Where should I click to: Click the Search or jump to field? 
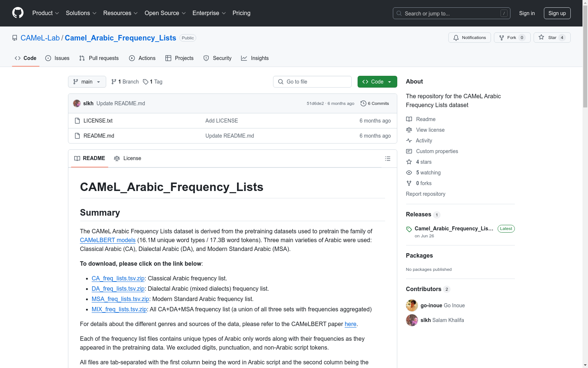(452, 13)
